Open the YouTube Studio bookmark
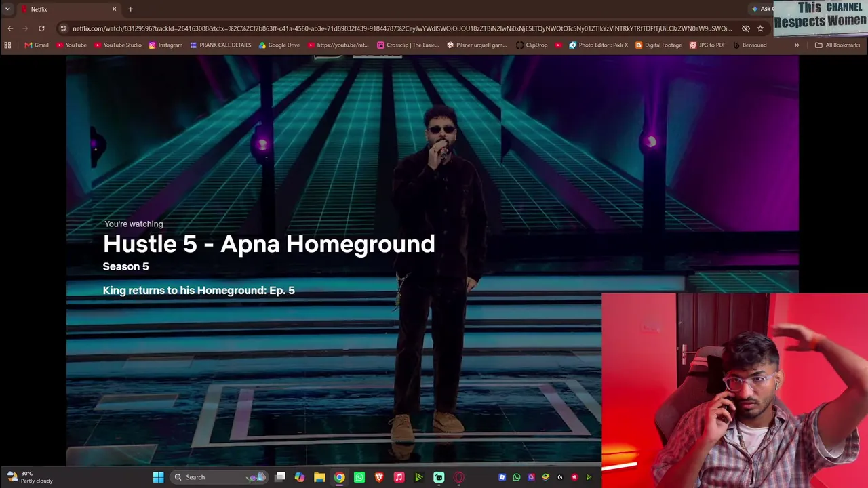 click(118, 45)
